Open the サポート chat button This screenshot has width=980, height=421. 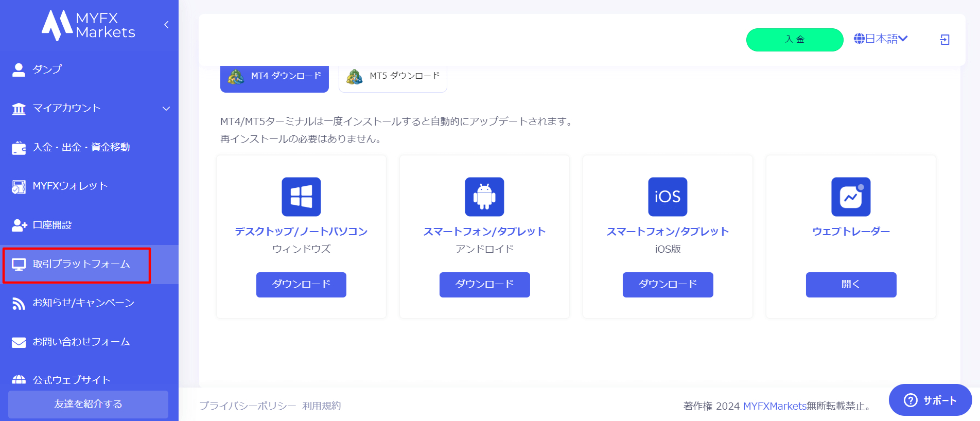[x=930, y=400]
